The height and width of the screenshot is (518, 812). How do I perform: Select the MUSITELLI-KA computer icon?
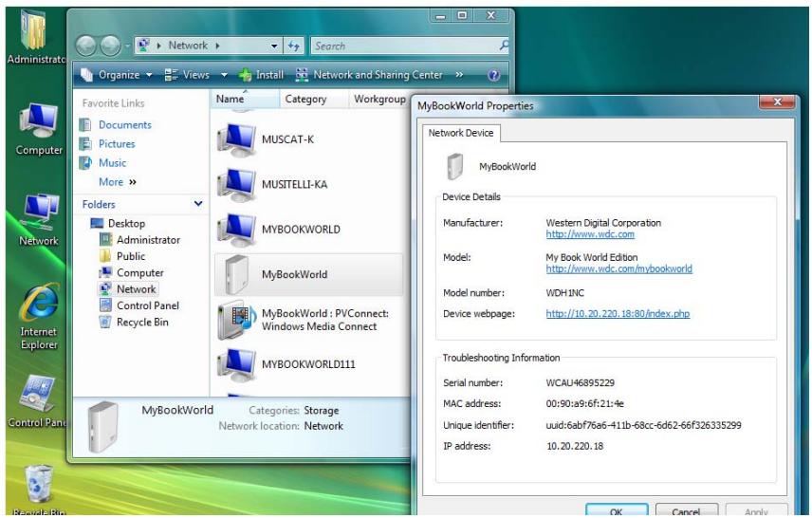point(236,185)
